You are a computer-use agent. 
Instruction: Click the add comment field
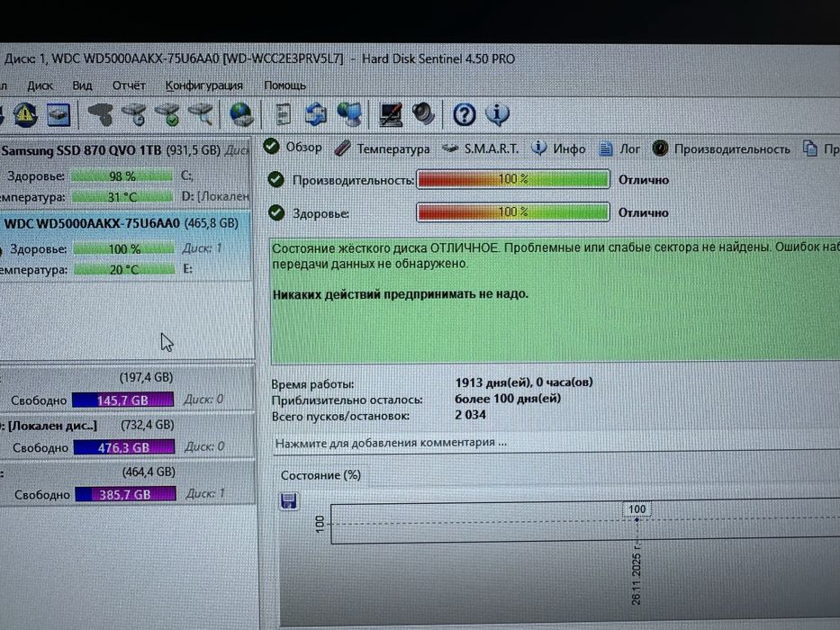(x=556, y=443)
